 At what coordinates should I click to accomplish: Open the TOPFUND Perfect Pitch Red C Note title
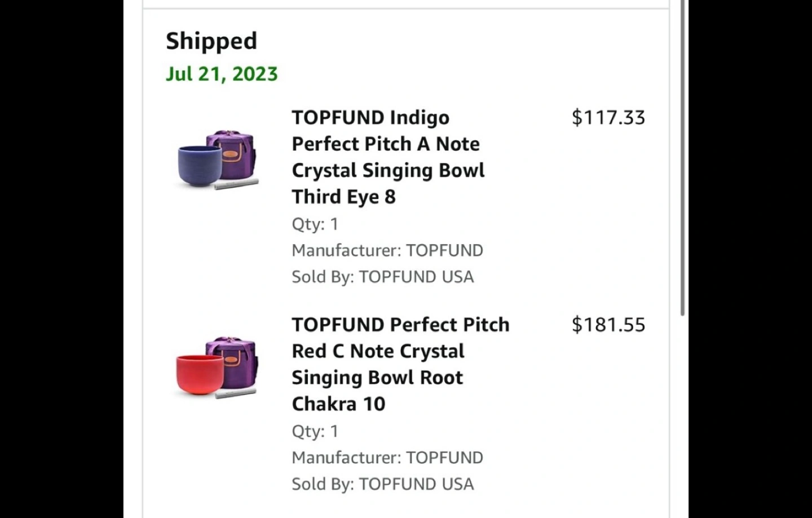pos(400,364)
